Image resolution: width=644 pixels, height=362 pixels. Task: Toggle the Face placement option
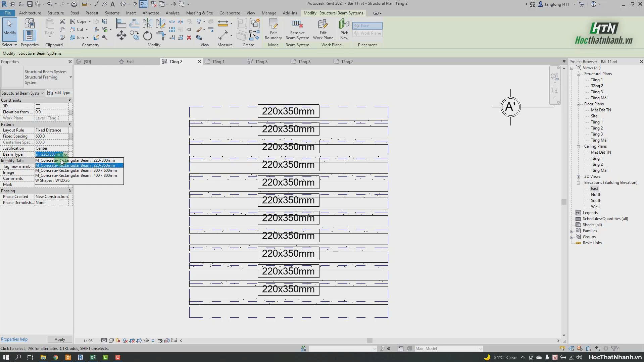pyautogui.click(x=367, y=26)
